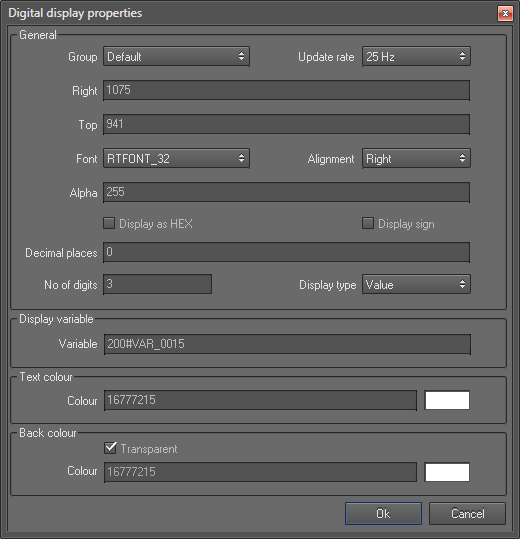Open the Text colour white swatch
The width and height of the screenshot is (520, 539).
click(x=447, y=400)
